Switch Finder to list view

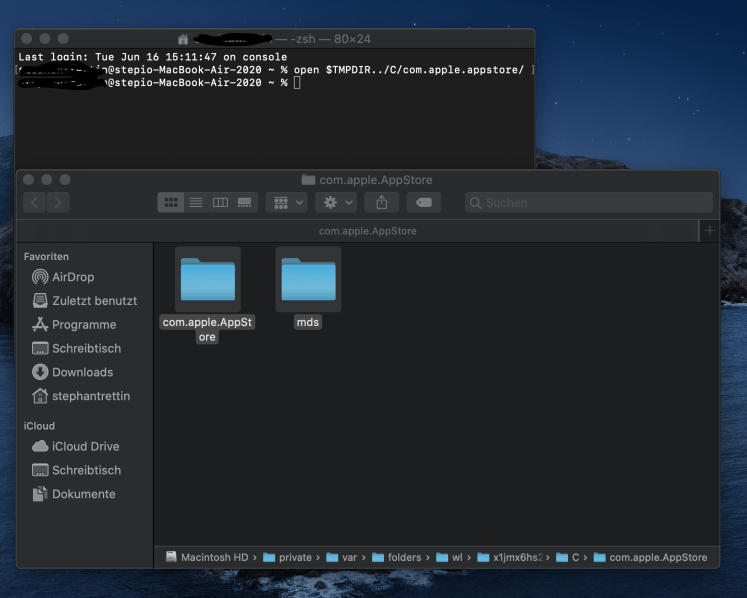196,202
